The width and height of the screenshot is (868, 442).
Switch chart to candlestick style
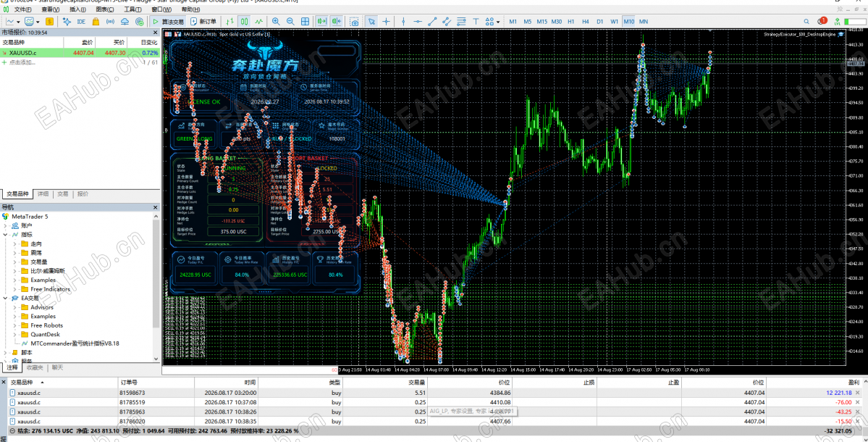[244, 22]
